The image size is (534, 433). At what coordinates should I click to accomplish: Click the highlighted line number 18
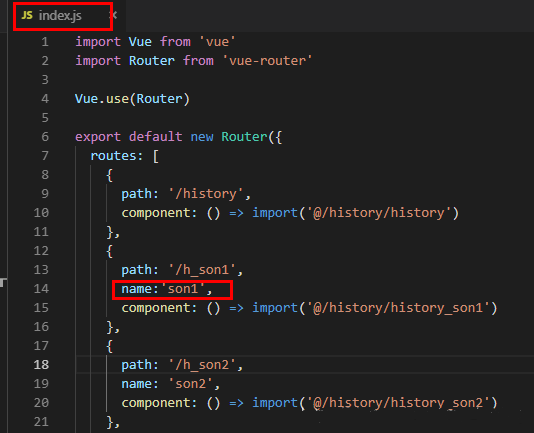coord(41,365)
